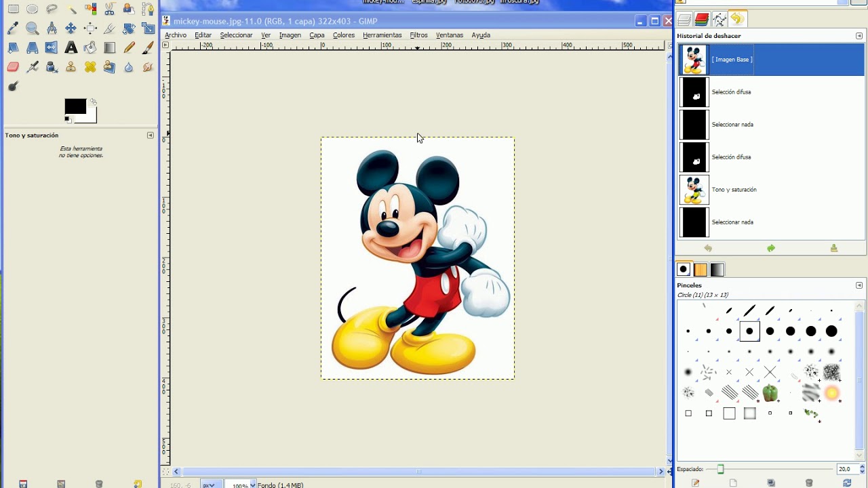Select the Ink tool
The width and height of the screenshot is (868, 488).
pos(52,67)
